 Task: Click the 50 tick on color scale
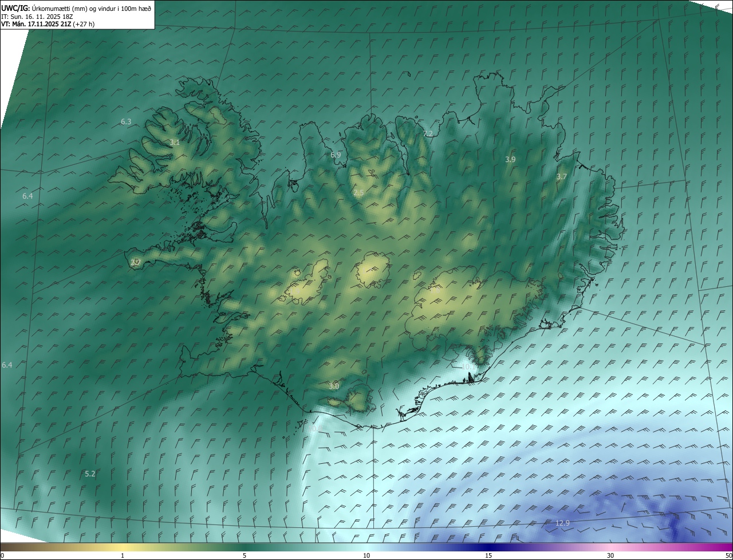(728, 555)
